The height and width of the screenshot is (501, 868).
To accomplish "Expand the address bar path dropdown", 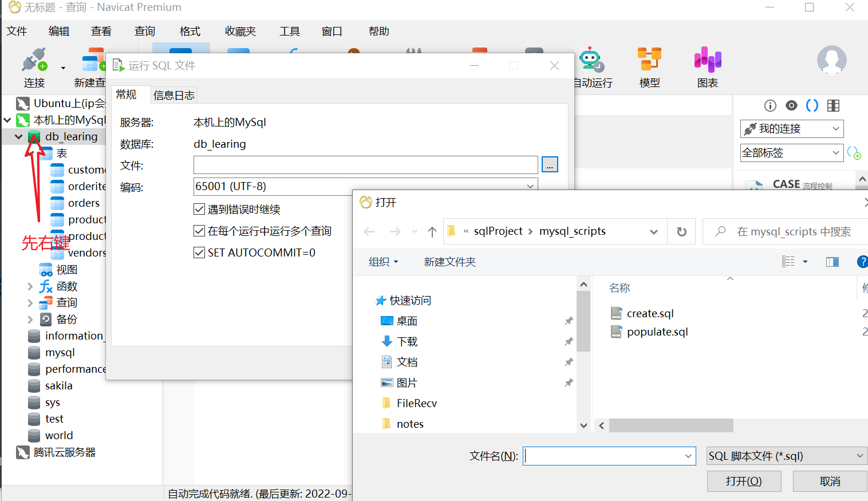I will point(654,231).
